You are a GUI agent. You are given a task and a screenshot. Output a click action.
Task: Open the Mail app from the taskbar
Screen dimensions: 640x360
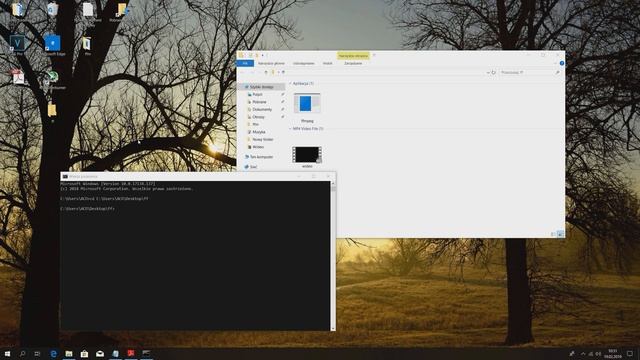coord(100,353)
